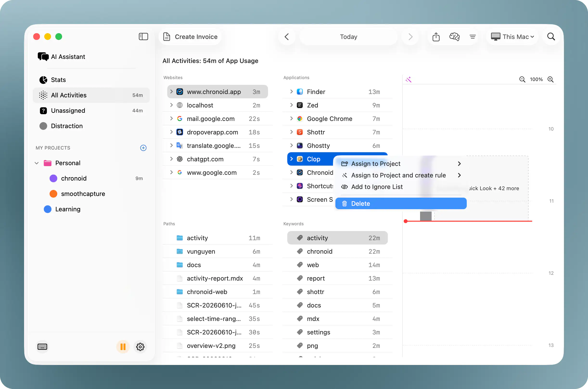Click the search magnifier icon
This screenshot has height=389, width=588.
551,37
